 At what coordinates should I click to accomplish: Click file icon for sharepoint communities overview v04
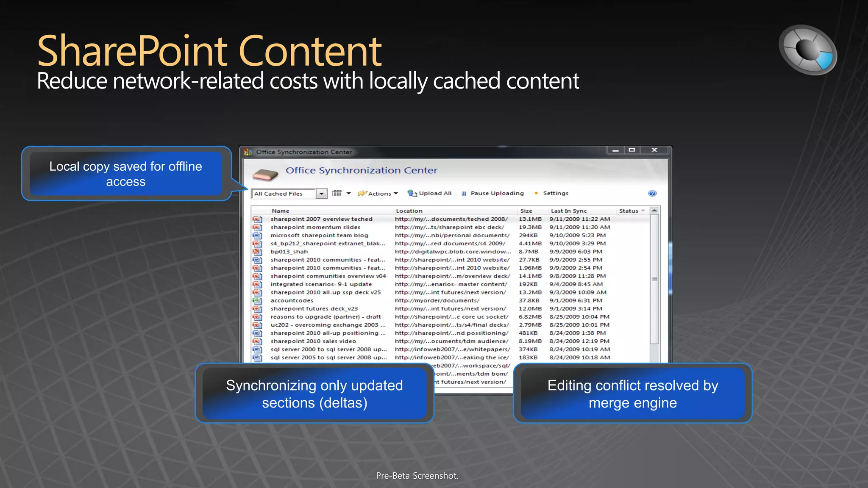257,276
